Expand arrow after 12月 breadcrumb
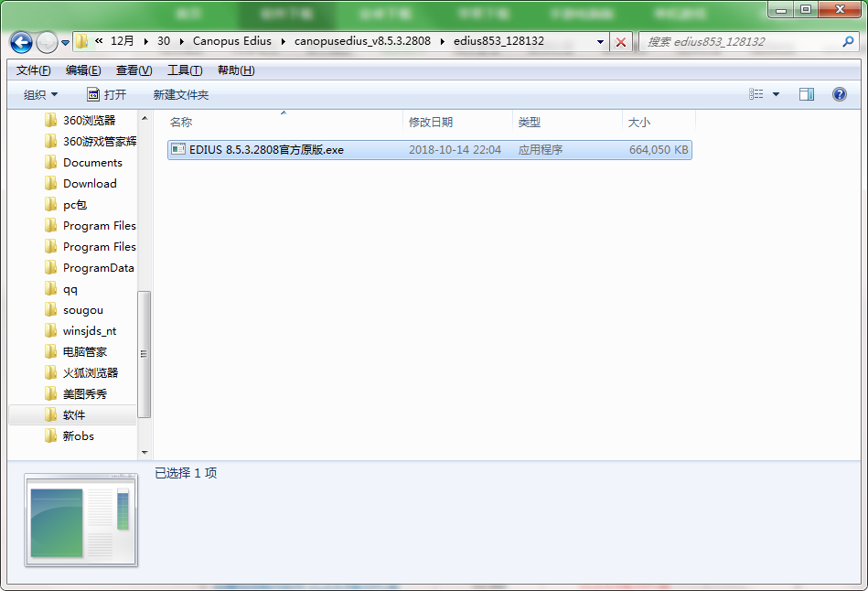Screen dimensions: 868x591 pyautogui.click(x=145, y=41)
